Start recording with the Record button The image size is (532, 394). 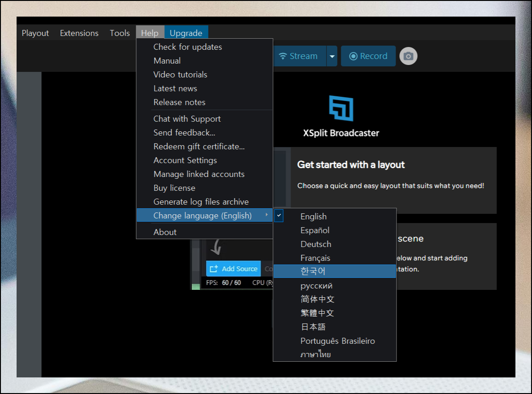coord(368,56)
